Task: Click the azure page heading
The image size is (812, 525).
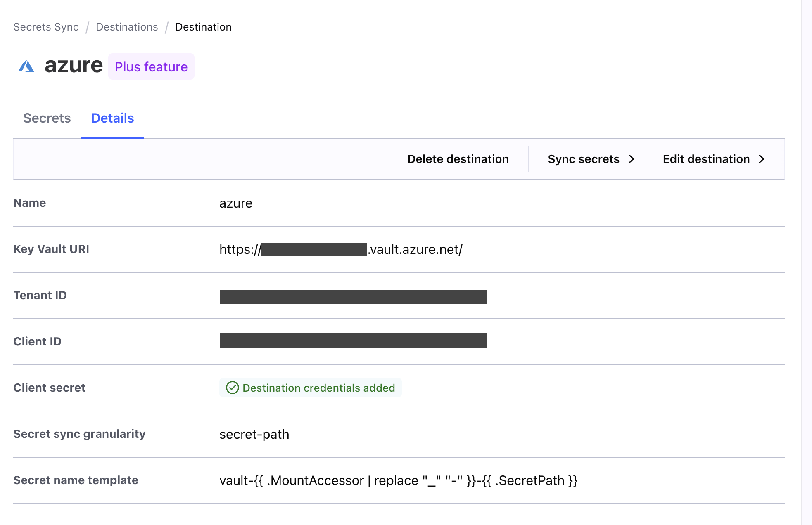Action: point(74,65)
